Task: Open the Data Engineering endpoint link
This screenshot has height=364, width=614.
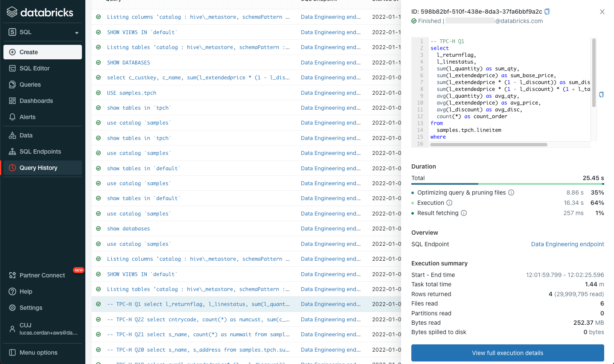Action: [567, 244]
